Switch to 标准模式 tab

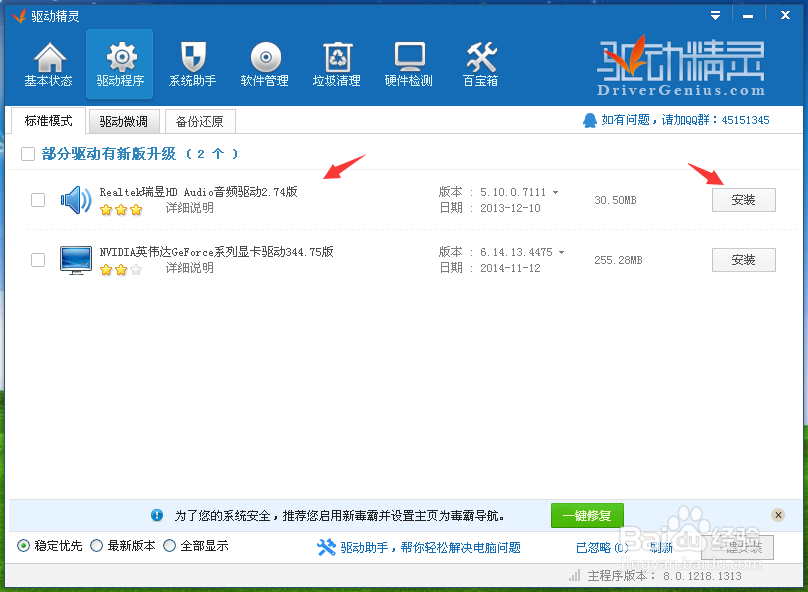point(48,121)
